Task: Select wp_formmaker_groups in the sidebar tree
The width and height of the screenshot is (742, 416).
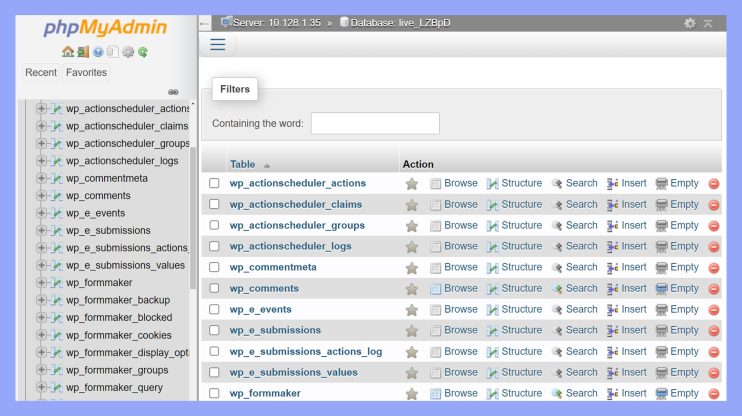Action: tap(117, 370)
